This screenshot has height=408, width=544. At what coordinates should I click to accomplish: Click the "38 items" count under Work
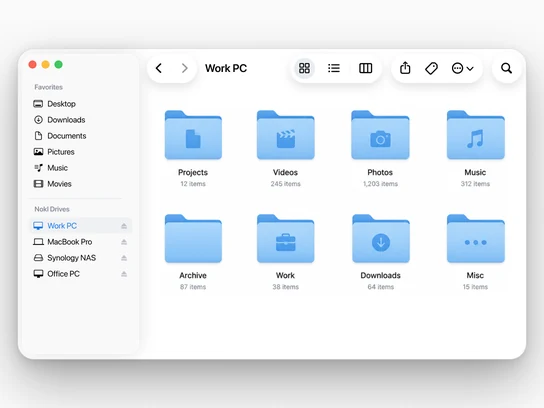pos(286,287)
